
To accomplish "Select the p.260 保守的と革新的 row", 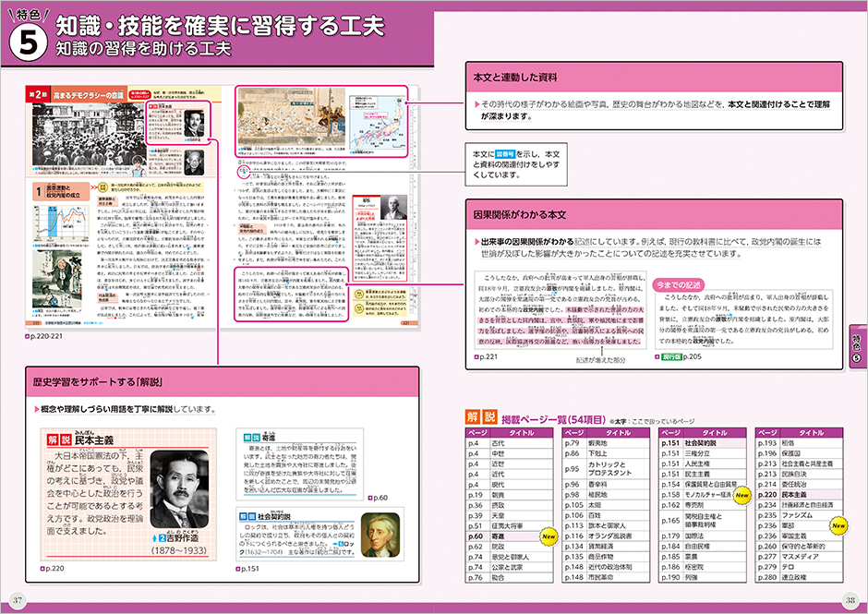I will 799,546.
